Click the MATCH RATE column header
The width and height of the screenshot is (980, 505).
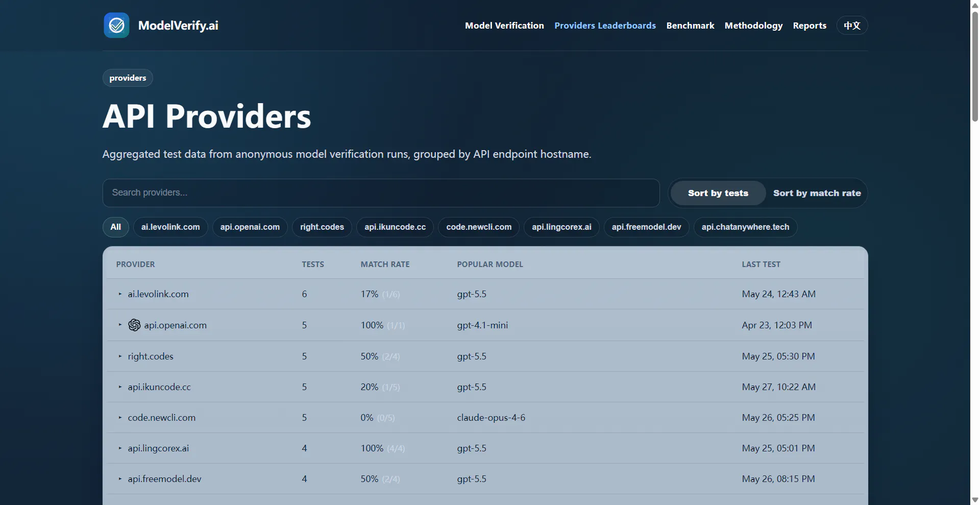[x=385, y=264]
